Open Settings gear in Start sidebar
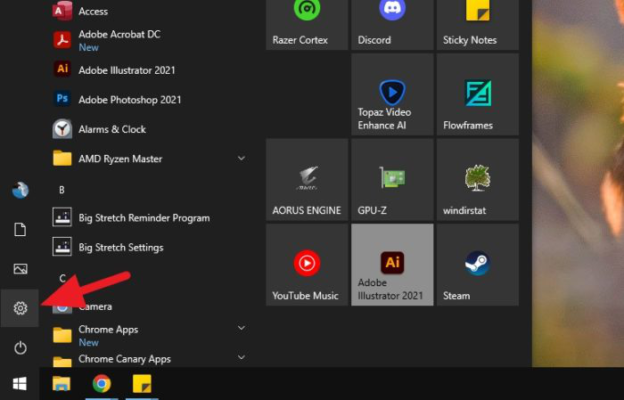 coord(20,308)
